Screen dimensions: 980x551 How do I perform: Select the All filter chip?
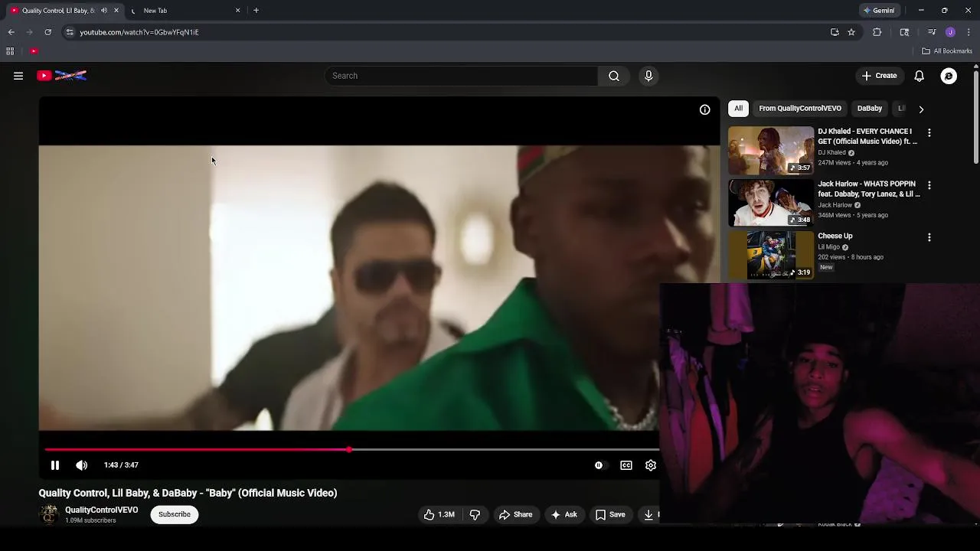point(738,109)
